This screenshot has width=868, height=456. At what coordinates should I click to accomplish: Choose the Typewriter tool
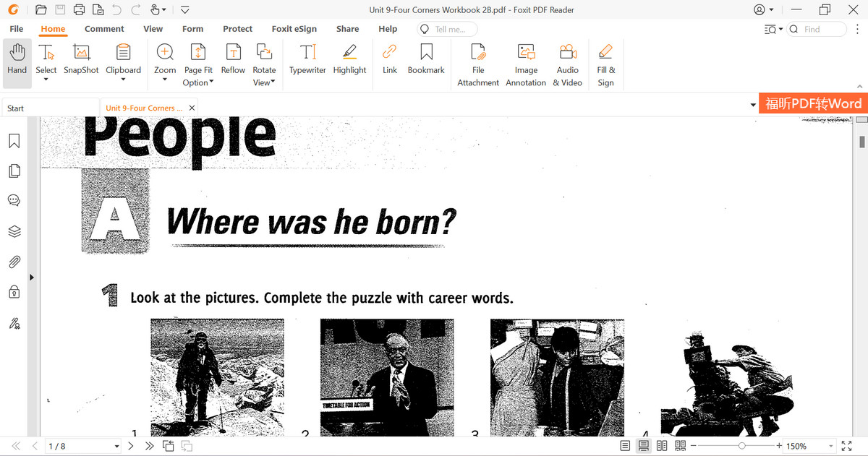click(307, 60)
